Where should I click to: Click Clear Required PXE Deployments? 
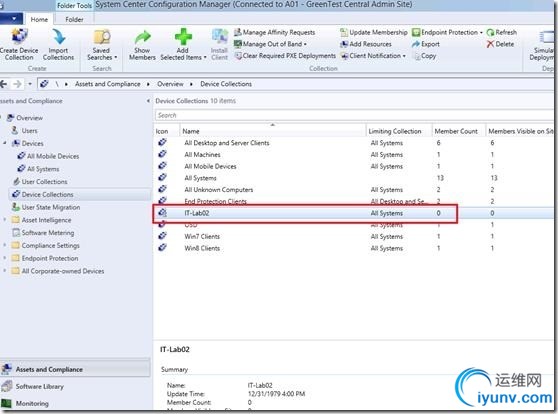tap(285, 56)
